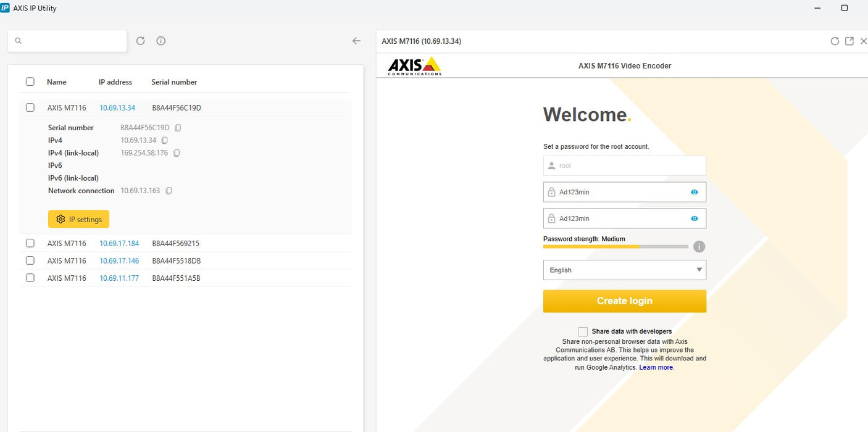Open IP address link 10.69.17.184

click(119, 243)
